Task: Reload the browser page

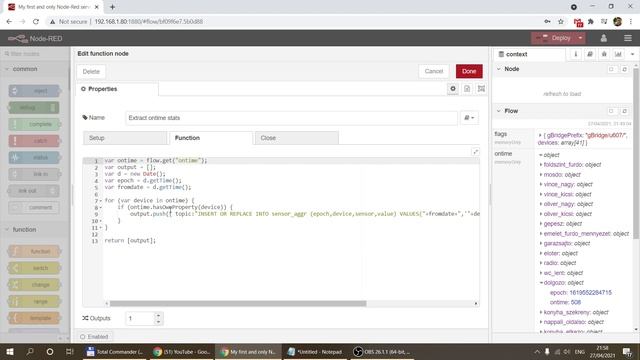Action: pos(36,21)
